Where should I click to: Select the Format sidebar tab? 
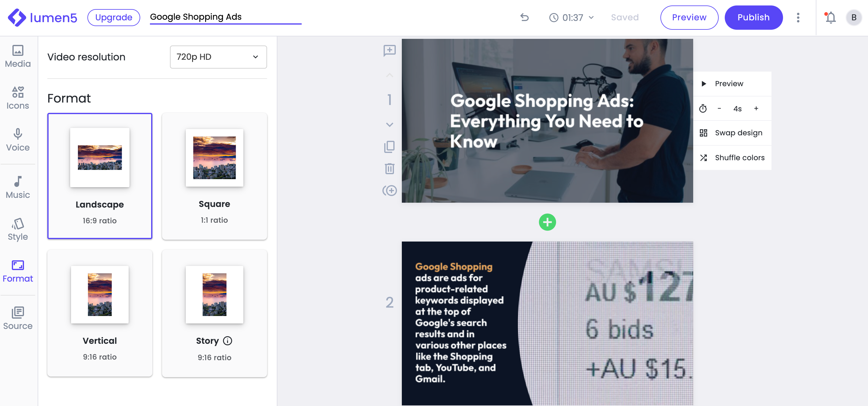(x=18, y=271)
